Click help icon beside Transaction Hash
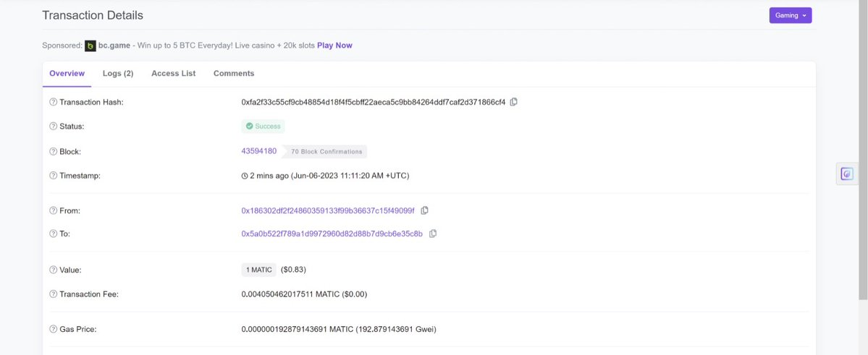Screen dimensions: 868x355 pos(53,102)
